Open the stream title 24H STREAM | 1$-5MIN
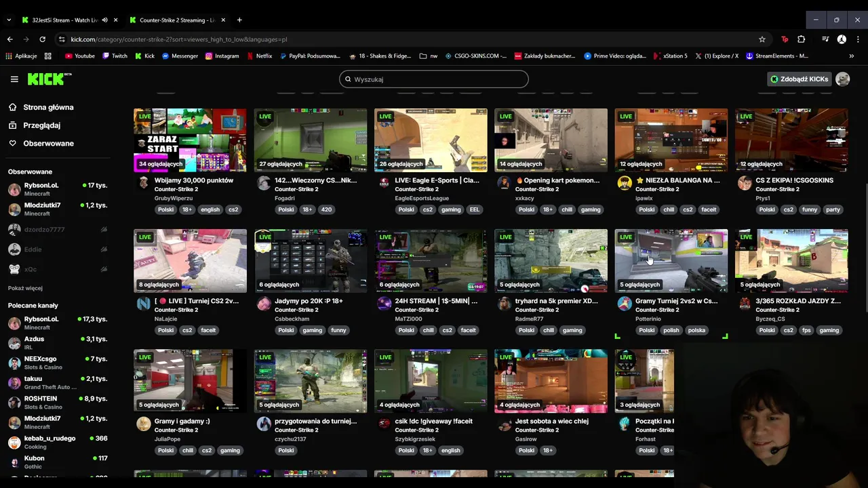Screen dimensions: 868x488 coord(436,301)
